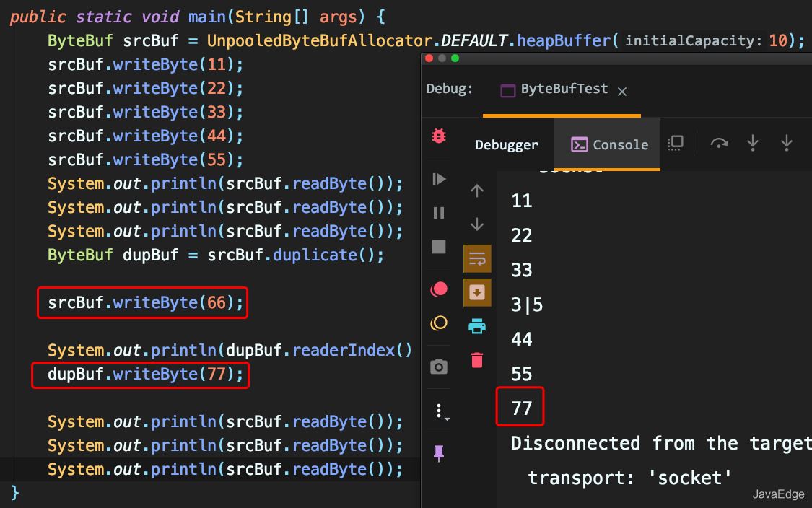The image size is (812, 508).
Task: Print the console output
Action: 476,325
